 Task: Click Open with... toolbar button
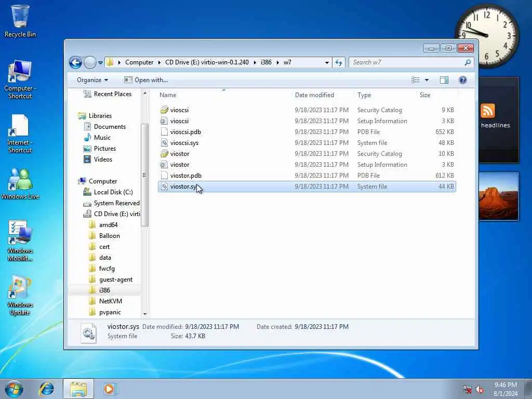pyautogui.click(x=146, y=80)
